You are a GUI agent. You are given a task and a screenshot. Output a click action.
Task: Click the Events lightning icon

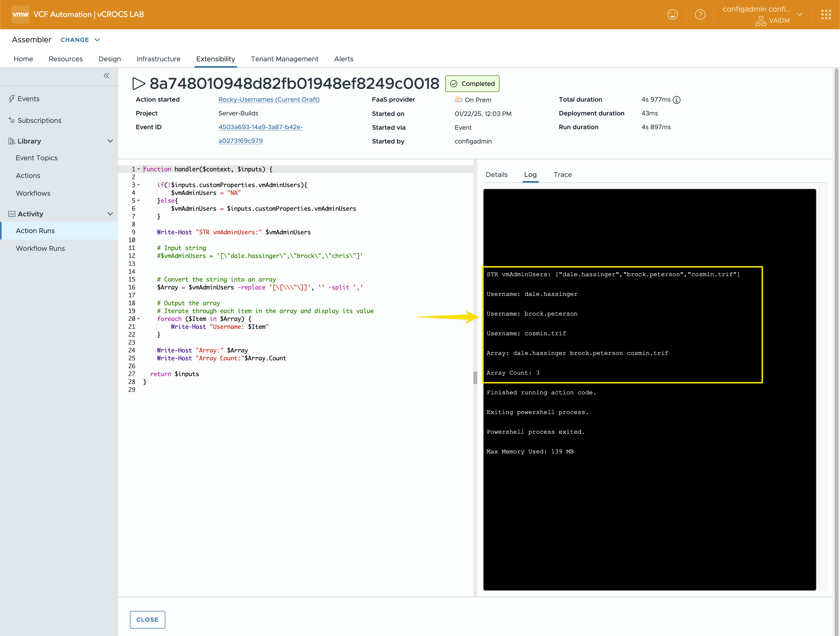12,99
